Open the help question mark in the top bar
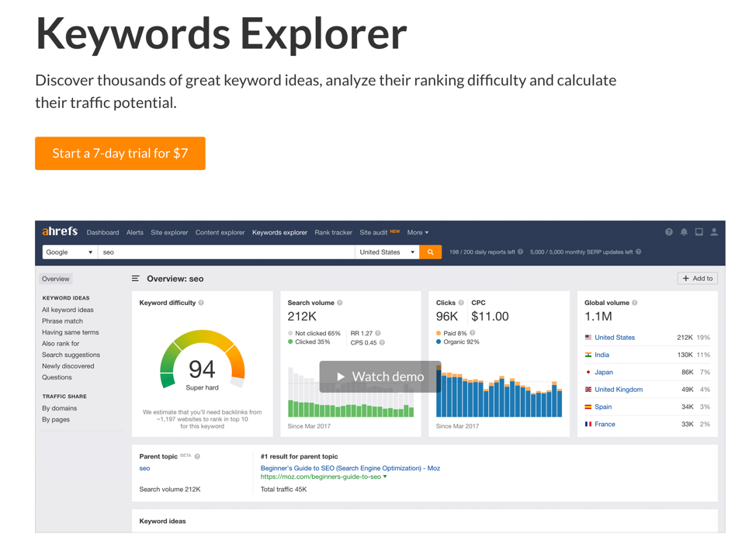The height and width of the screenshot is (551, 756). click(x=669, y=232)
